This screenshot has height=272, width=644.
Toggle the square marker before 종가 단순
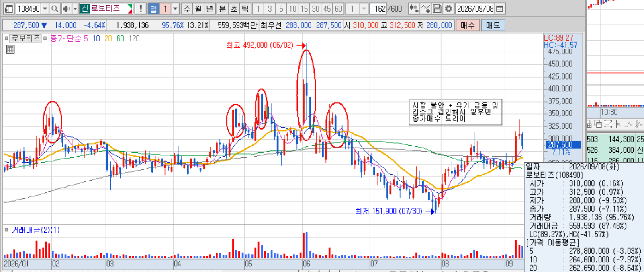(45, 38)
